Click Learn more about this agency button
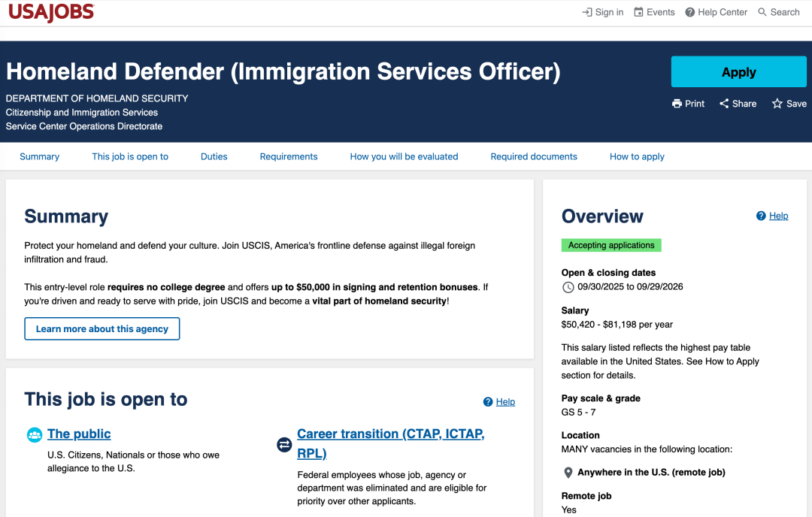 coord(102,328)
